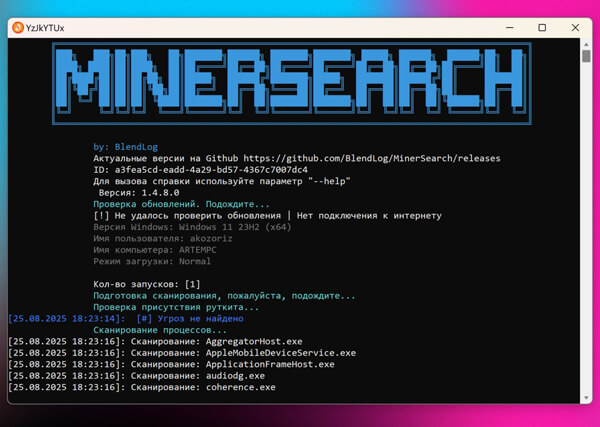Click 'Не удалось проверить обновления' warning
The height and width of the screenshot is (427, 600).
(267, 215)
